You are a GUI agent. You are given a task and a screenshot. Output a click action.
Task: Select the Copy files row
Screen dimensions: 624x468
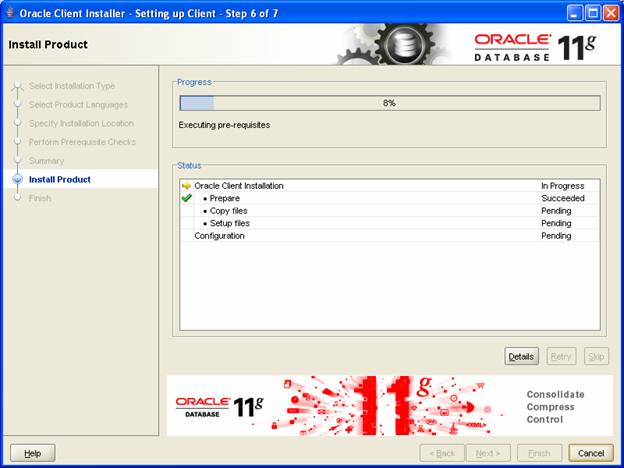click(x=390, y=211)
